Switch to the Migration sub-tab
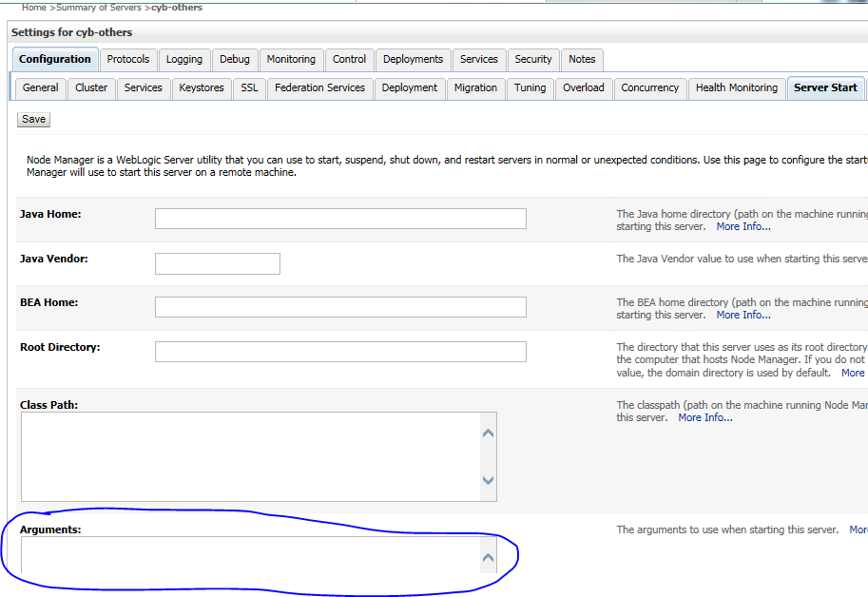868x597 pixels. [x=475, y=88]
